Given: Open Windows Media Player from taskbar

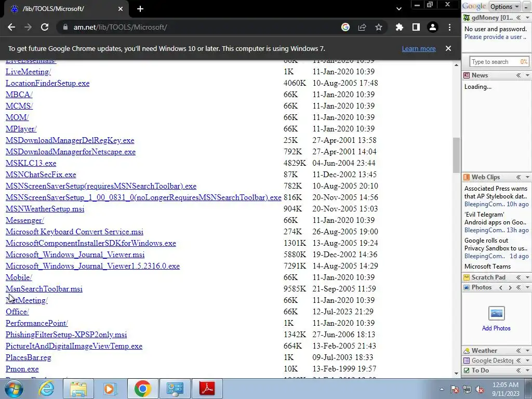Looking at the screenshot, I should point(110,389).
